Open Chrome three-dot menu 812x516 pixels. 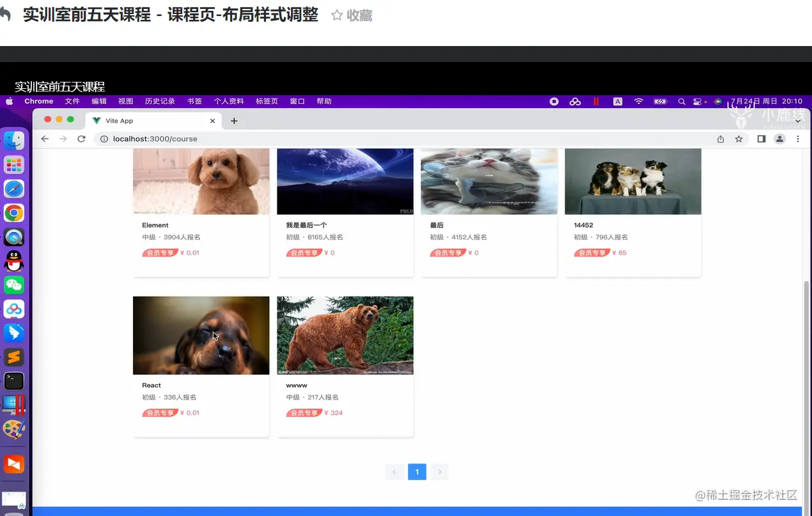[798, 139]
